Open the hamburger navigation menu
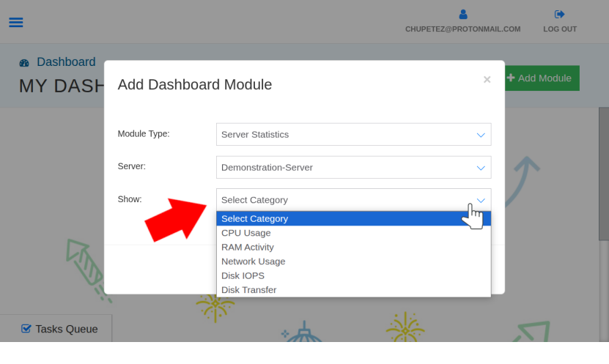The image size is (609, 364). coord(16,22)
